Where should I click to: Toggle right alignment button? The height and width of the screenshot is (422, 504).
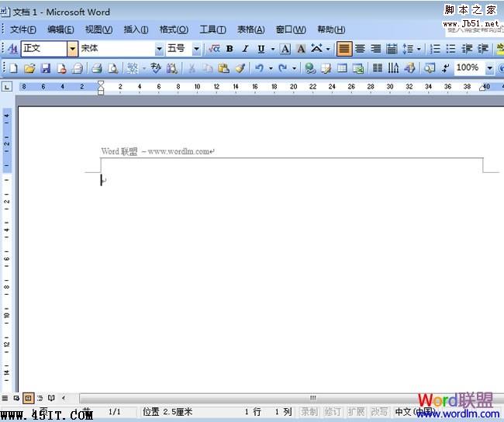pyautogui.click(x=376, y=49)
